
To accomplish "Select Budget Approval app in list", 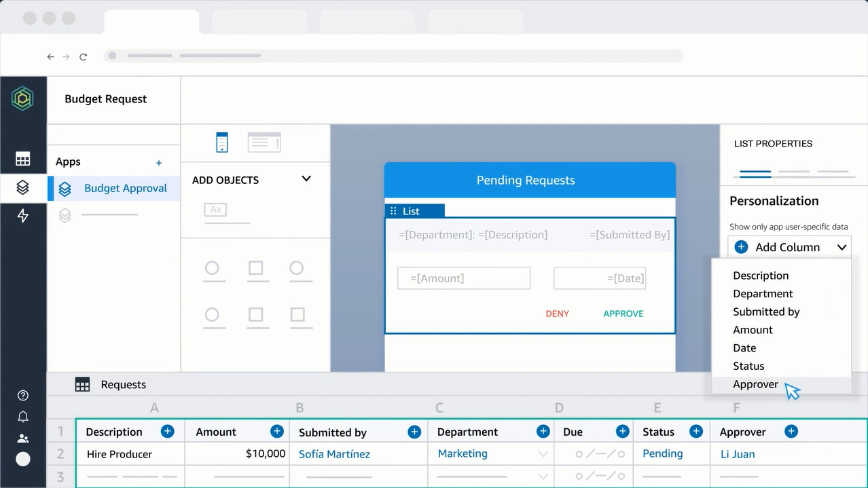I will point(125,188).
